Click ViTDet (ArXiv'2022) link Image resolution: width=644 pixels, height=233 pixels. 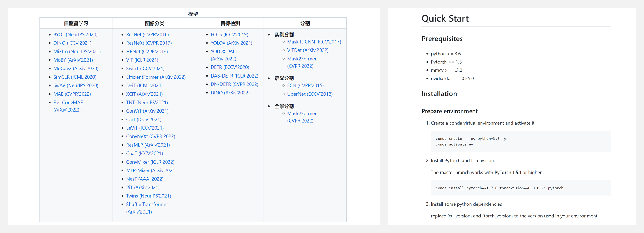point(308,50)
